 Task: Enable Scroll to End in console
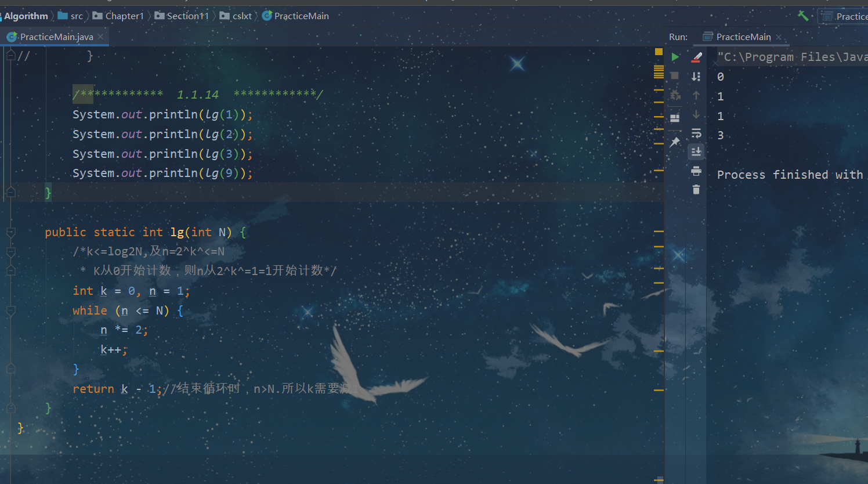[x=696, y=151]
